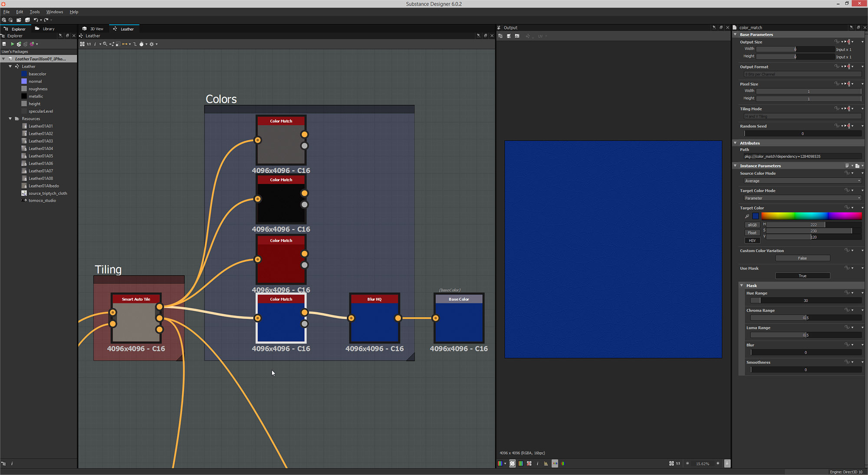Image resolution: width=868 pixels, height=475 pixels.
Task: Click the fit-to-view icon in graph toolbar
Action: click(82, 44)
